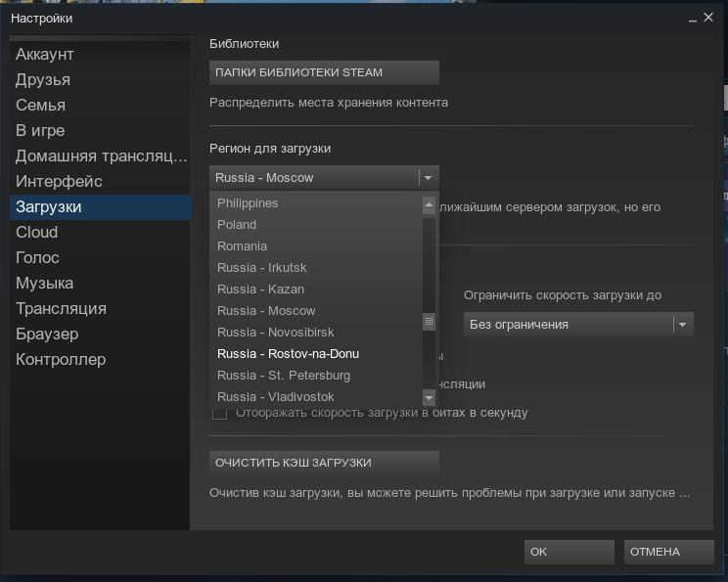The image size is (728, 582).
Task: Confirm settings with OK button
Action: (569, 552)
